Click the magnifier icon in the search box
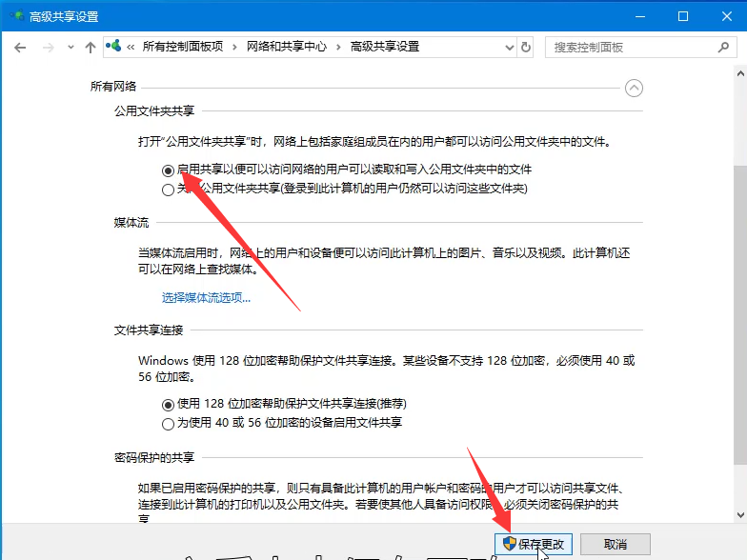Screen dimensions: 747x560 (x=721, y=47)
